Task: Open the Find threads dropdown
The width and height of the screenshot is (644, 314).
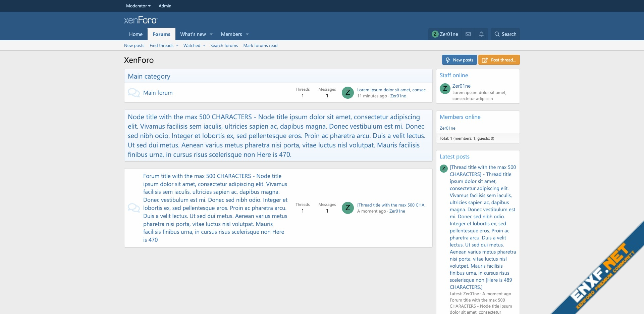Action: pyautogui.click(x=177, y=46)
